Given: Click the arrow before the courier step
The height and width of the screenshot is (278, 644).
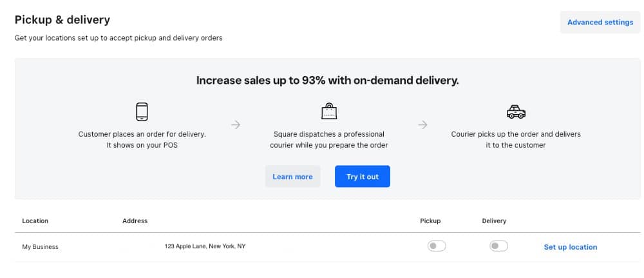Looking at the screenshot, I should click(x=422, y=124).
